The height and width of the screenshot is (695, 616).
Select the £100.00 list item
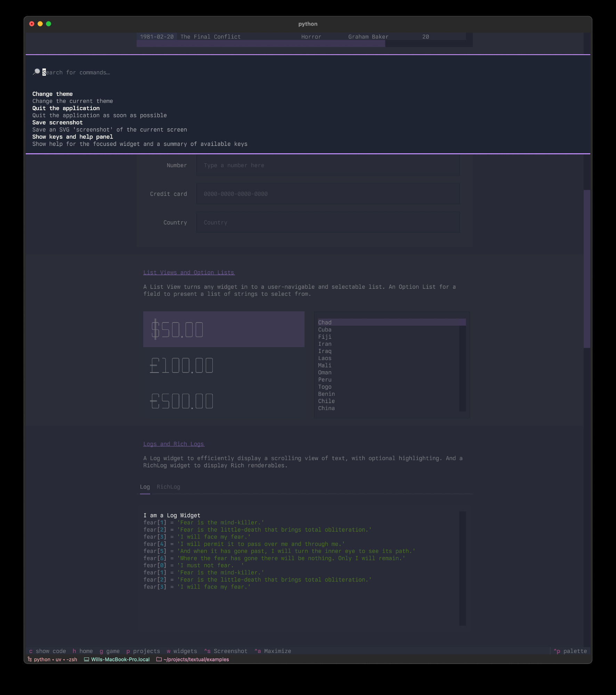click(224, 365)
